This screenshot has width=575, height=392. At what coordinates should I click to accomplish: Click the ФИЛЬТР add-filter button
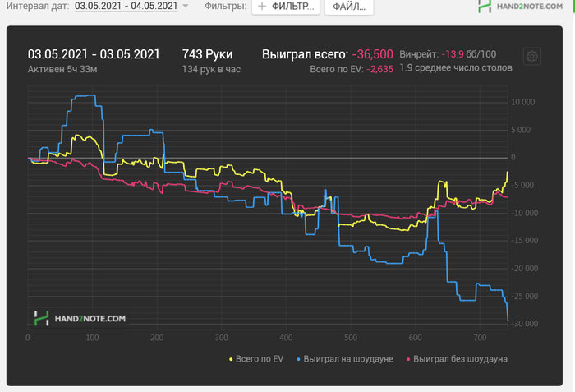(x=286, y=7)
